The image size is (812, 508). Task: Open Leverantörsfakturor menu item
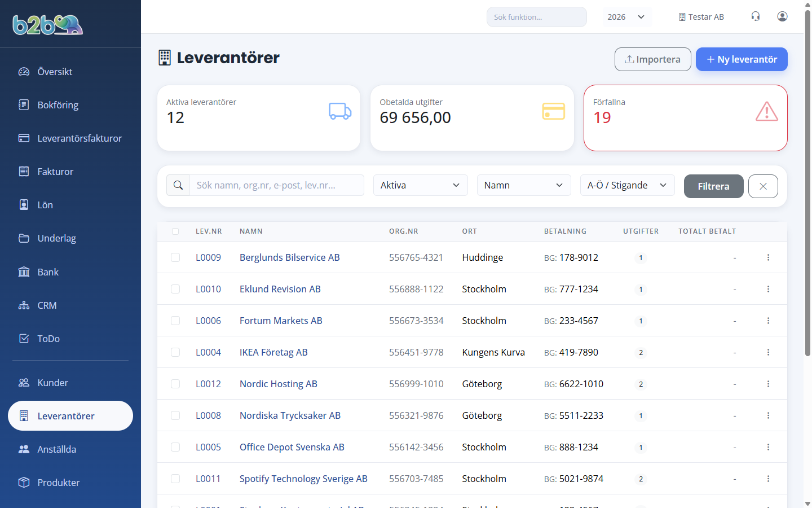pos(70,138)
